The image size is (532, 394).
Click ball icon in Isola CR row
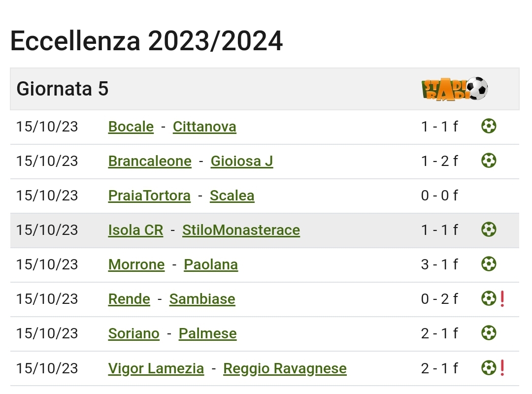click(x=489, y=230)
